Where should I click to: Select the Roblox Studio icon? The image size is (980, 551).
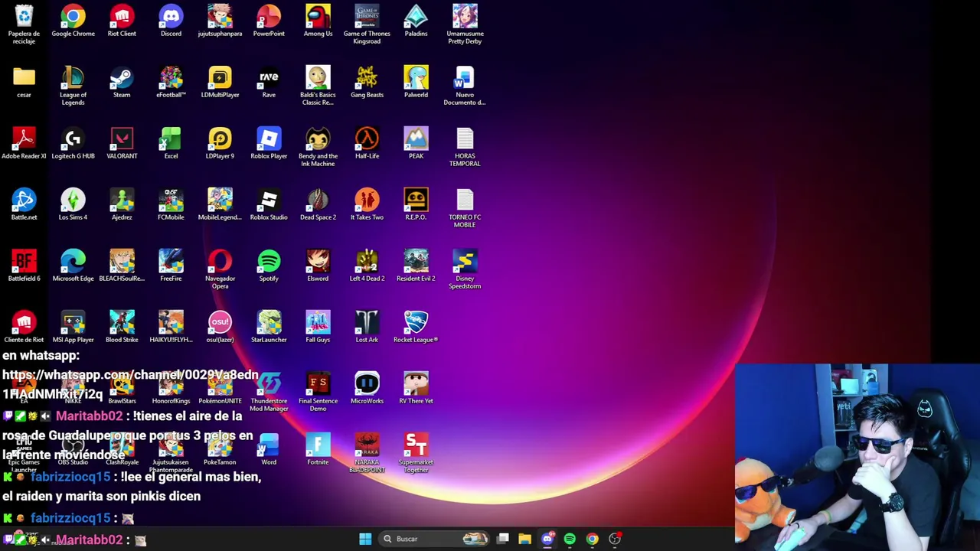tap(269, 205)
